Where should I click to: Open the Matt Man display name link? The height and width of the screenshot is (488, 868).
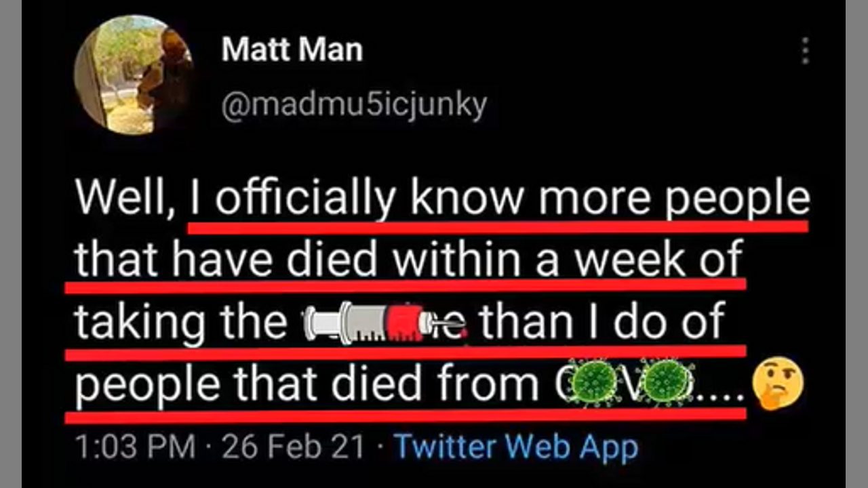tap(292, 51)
